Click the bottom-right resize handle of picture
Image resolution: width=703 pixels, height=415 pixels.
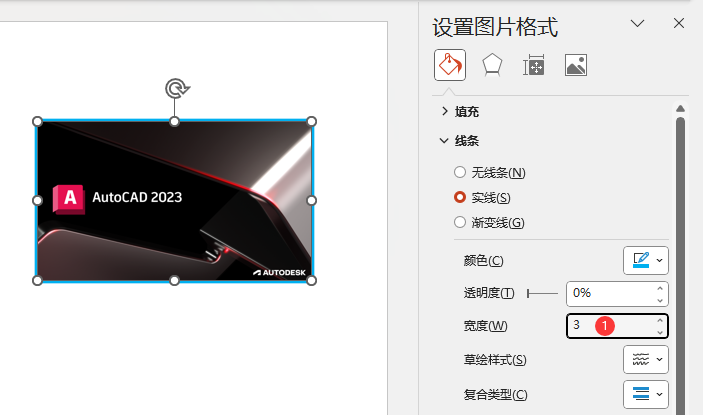(x=311, y=281)
